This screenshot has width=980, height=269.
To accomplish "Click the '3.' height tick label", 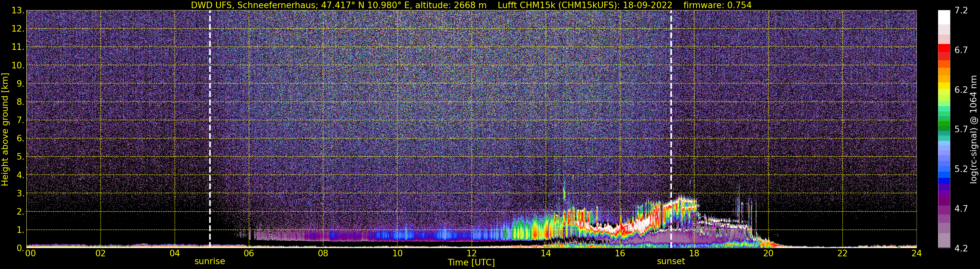I will 20,193.
